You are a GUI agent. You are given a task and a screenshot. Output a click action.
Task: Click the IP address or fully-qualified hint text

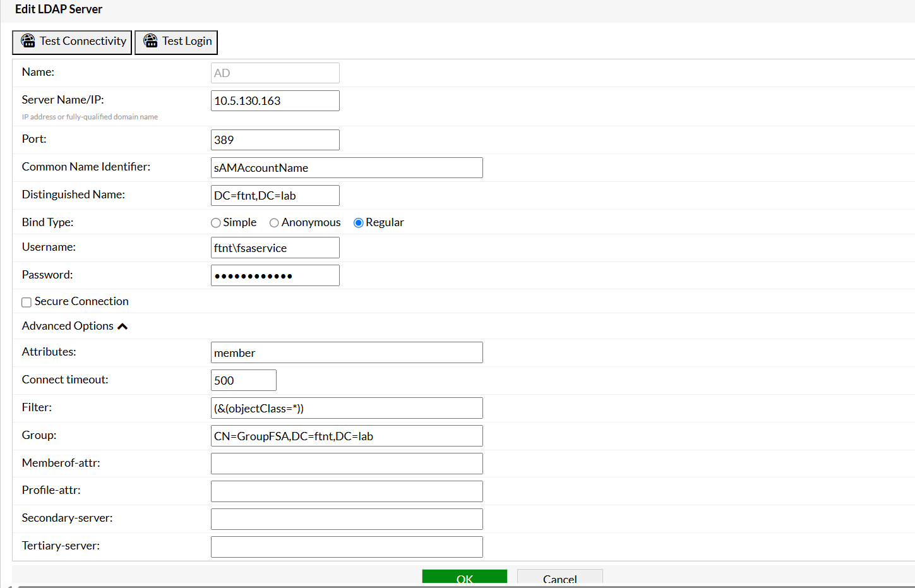pos(90,117)
